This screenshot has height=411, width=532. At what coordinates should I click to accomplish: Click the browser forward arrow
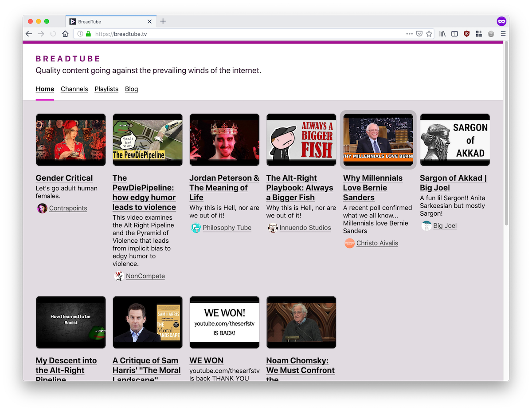click(41, 34)
